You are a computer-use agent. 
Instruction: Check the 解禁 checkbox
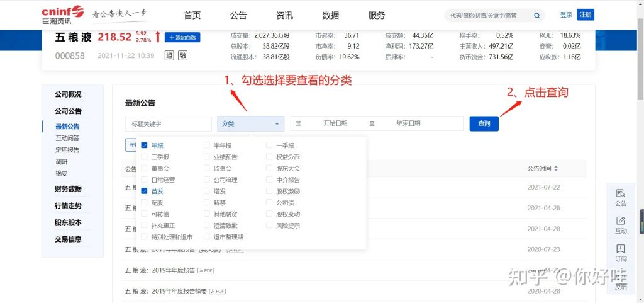(x=206, y=203)
